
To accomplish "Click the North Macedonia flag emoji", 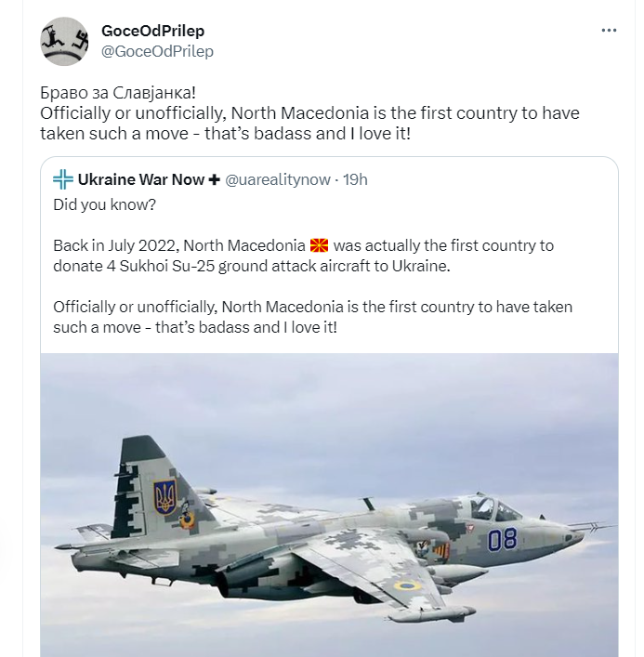I will pyautogui.click(x=320, y=245).
